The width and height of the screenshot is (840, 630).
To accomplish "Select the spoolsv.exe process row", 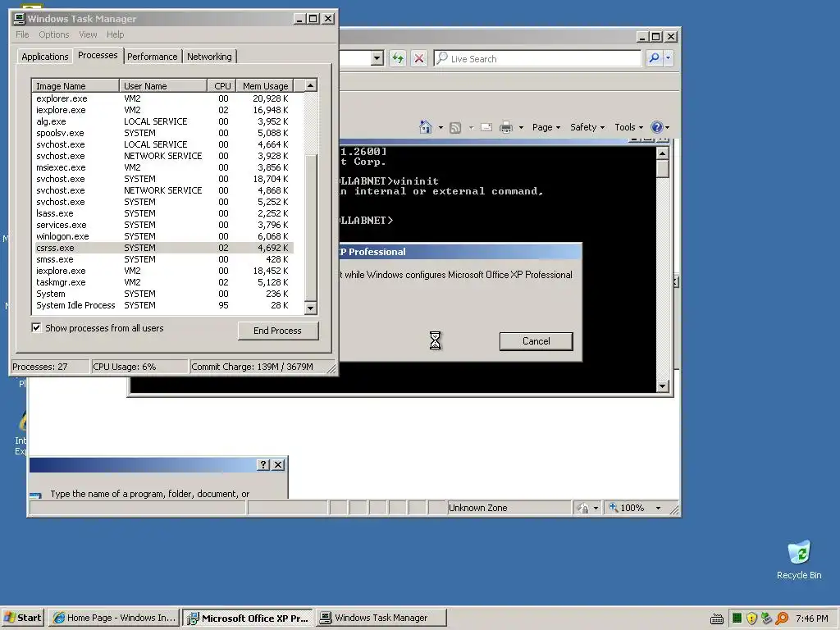I will pyautogui.click(x=162, y=133).
